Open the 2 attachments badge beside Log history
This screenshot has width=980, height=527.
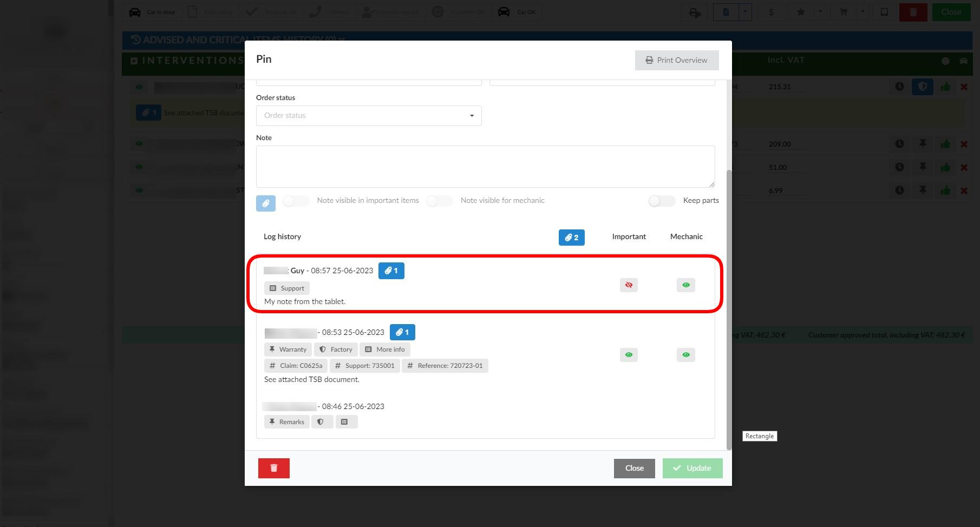pos(572,238)
